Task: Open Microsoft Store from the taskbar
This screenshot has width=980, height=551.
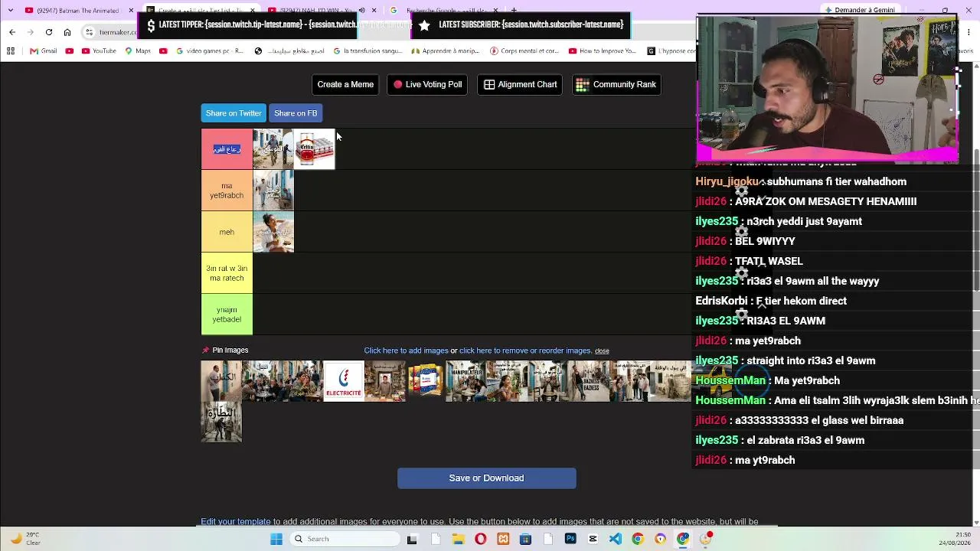Action: pos(525,539)
